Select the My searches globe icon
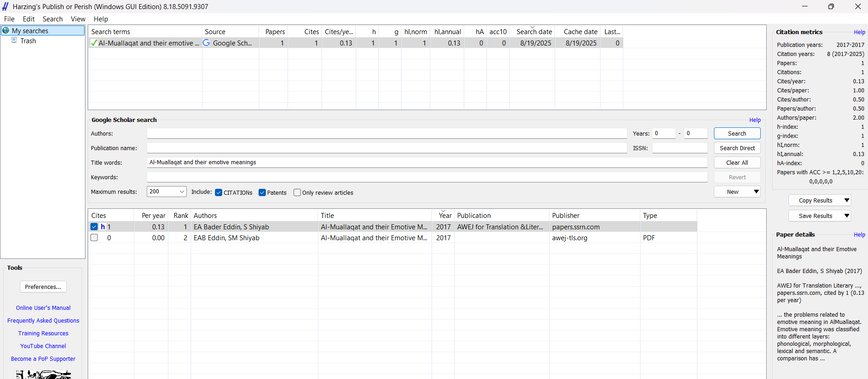Image resolution: width=868 pixels, height=379 pixels. (6, 30)
